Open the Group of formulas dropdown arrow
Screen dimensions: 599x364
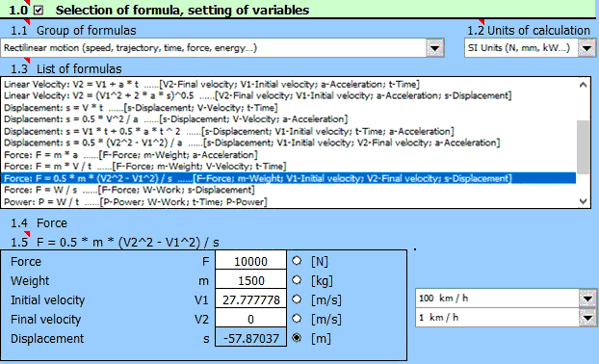coord(434,48)
